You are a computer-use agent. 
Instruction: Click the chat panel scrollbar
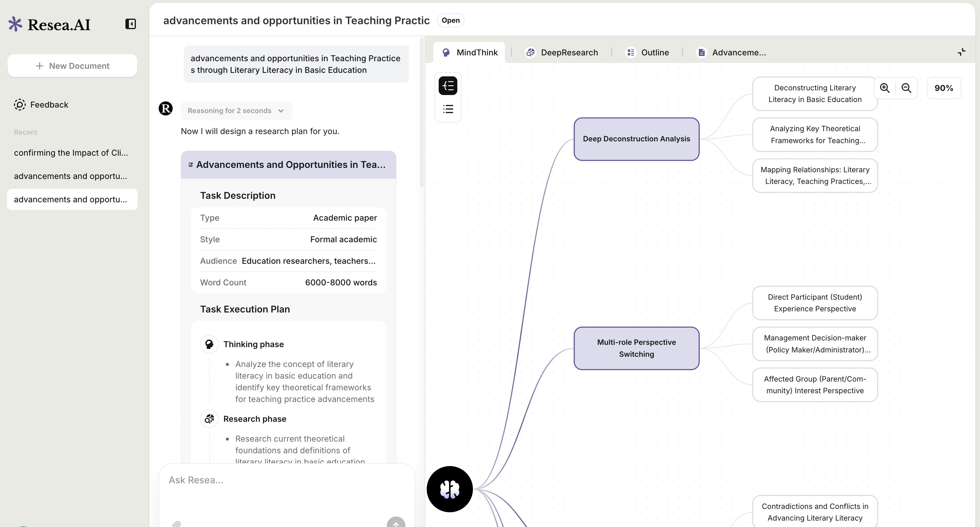(421, 112)
